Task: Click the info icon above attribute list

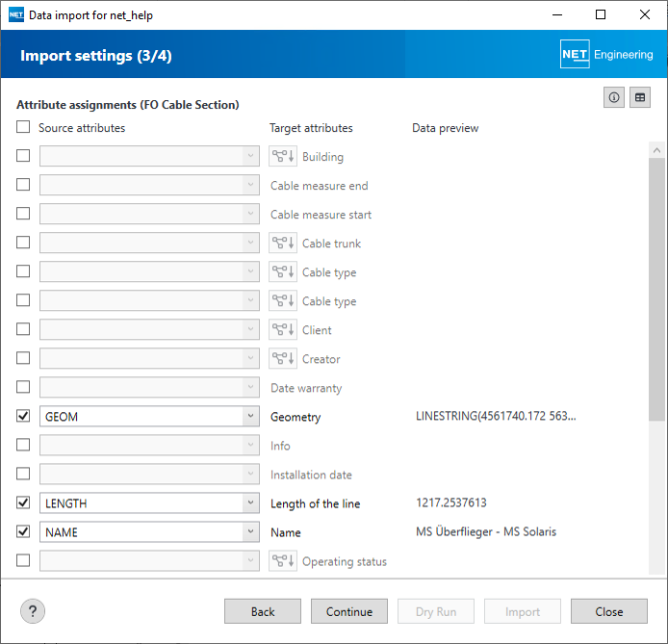Action: [x=614, y=97]
